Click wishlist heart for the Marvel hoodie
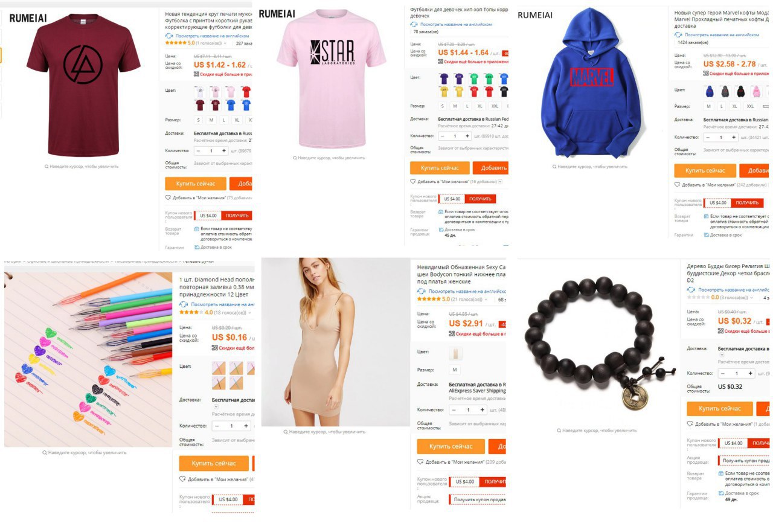 click(x=678, y=185)
